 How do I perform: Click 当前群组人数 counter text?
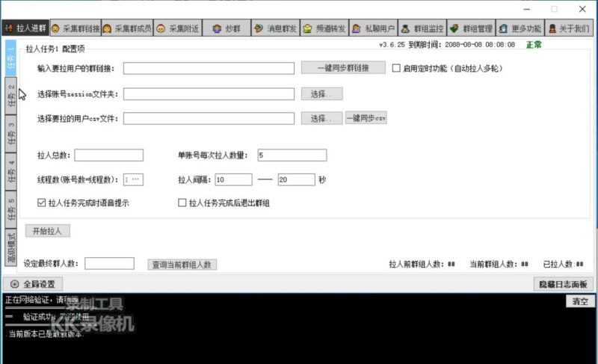coord(499,264)
